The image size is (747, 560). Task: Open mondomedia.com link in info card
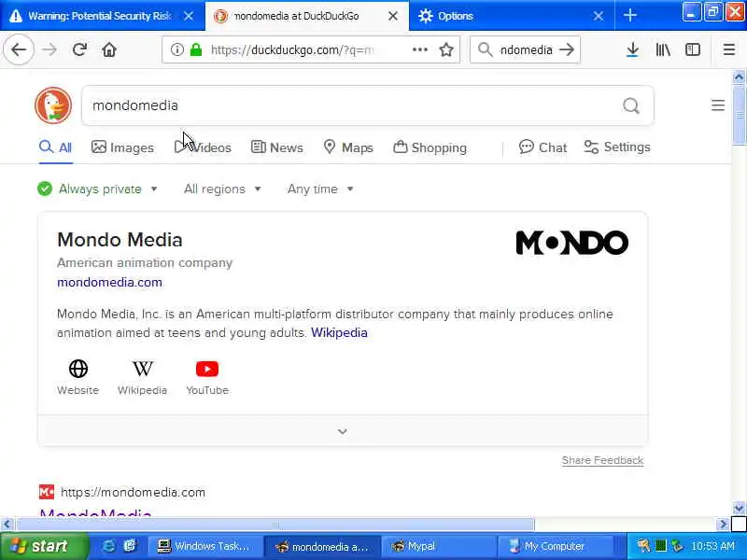tap(109, 283)
